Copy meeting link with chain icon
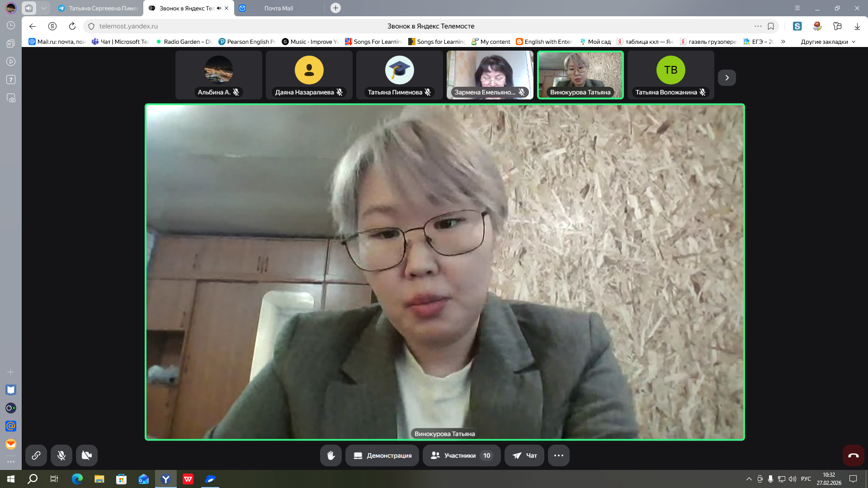This screenshot has height=488, width=868. tap(36, 455)
